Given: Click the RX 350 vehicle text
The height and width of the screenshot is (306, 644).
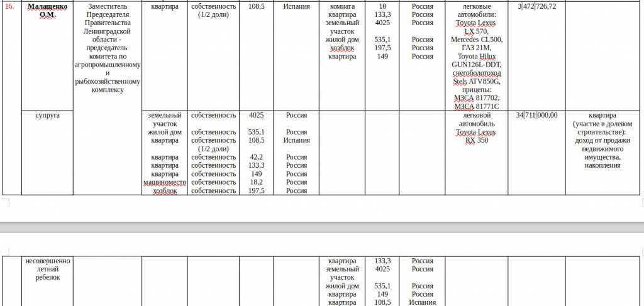Looking at the screenshot, I should (x=476, y=141).
